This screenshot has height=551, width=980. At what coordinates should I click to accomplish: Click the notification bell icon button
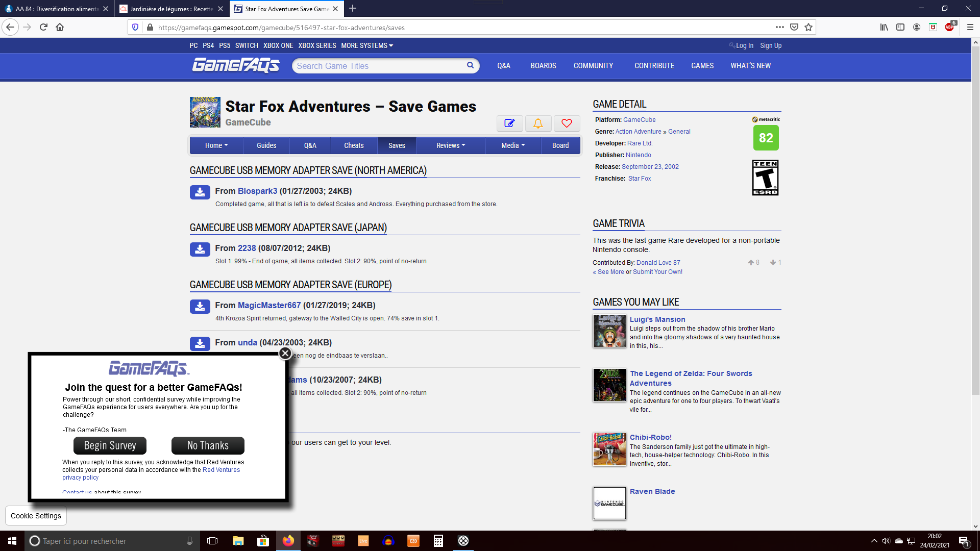click(x=538, y=123)
